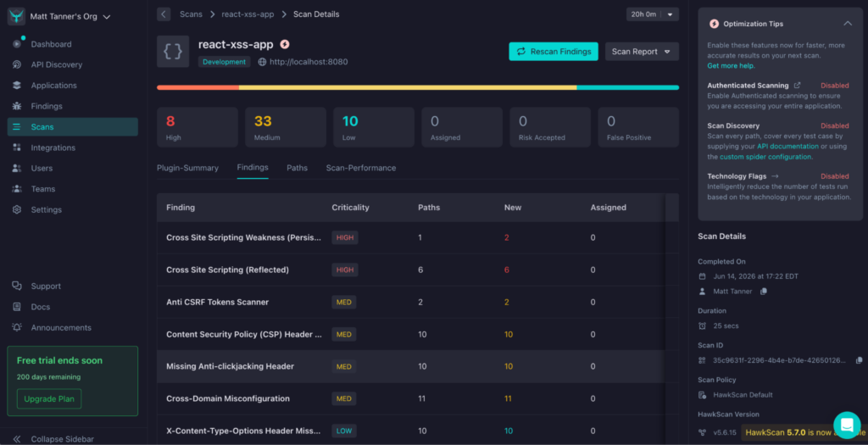Viewport: 868px width, 445px height.
Task: Click the StackHawk logo icon
Action: click(17, 17)
